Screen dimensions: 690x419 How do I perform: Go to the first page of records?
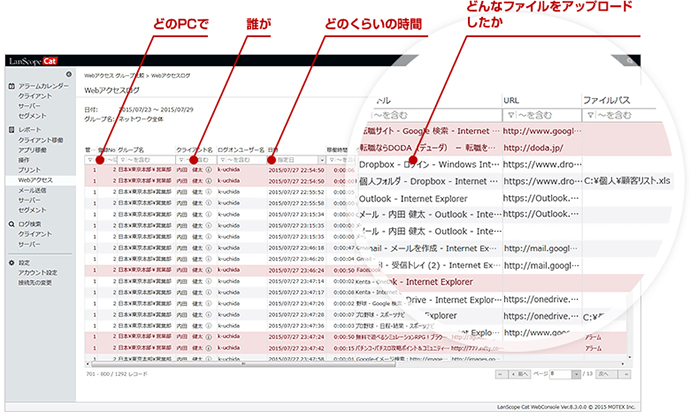click(501, 374)
